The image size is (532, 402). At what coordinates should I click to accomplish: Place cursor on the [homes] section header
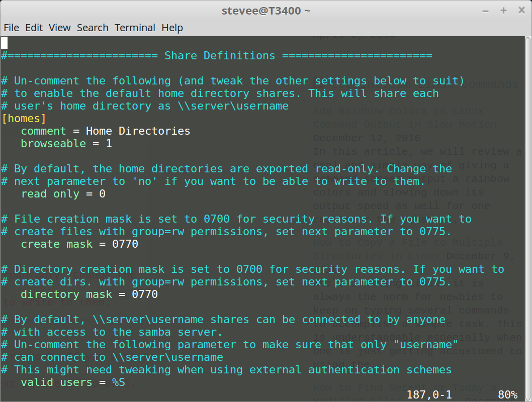[24, 119]
